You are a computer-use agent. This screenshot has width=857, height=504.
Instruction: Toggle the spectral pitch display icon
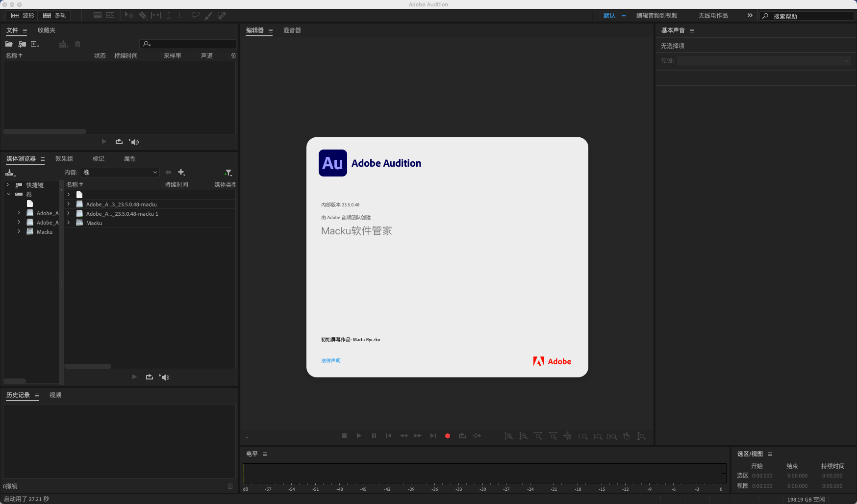[110, 15]
